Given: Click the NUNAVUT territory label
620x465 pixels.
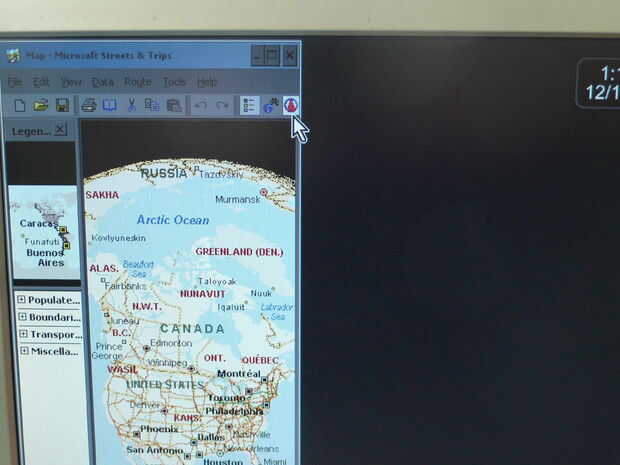Looking at the screenshot, I should 202,294.
